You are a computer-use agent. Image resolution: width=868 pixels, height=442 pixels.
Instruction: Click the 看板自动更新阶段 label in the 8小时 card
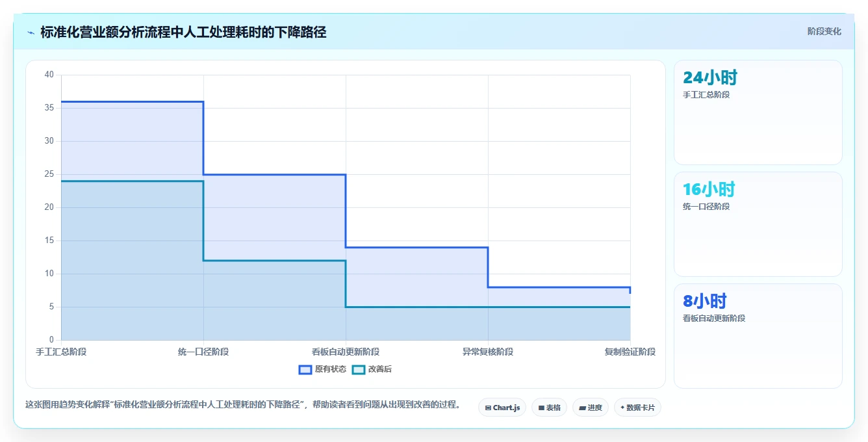click(x=714, y=318)
